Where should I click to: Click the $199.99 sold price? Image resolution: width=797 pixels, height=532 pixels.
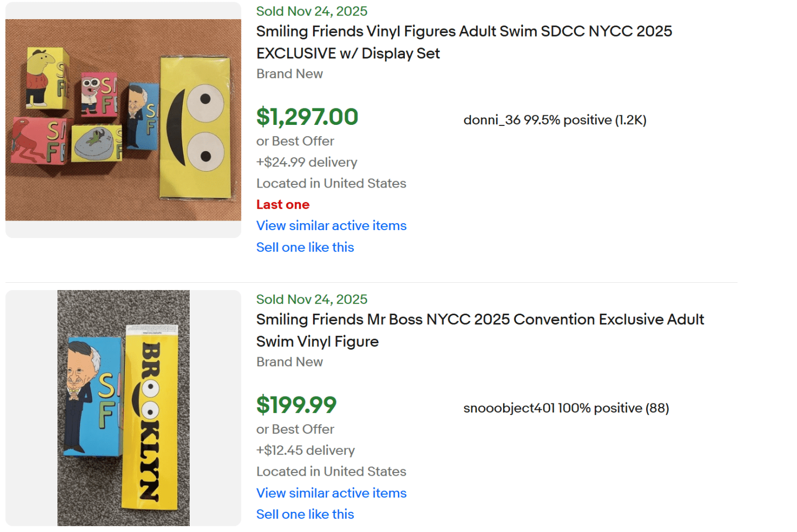click(296, 404)
